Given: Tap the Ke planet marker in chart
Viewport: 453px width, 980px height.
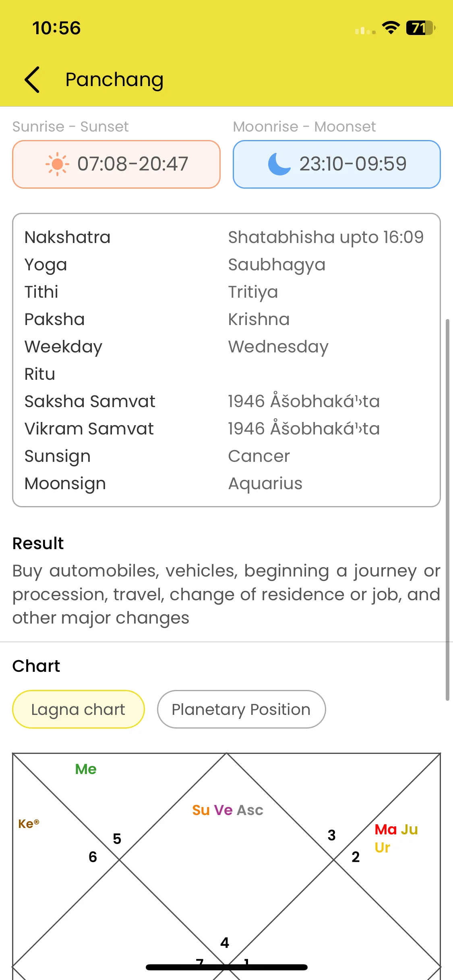Looking at the screenshot, I should coord(29,824).
